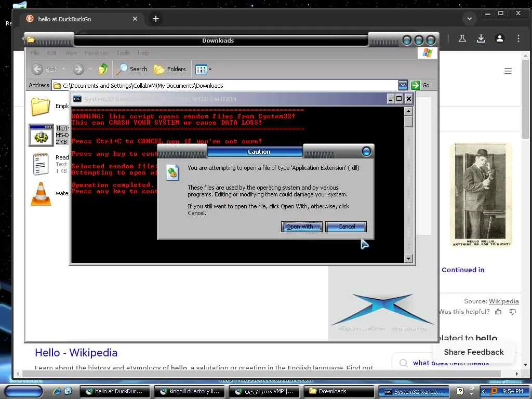Image resolution: width=532 pixels, height=399 pixels.
Task: Click the down arrow of console scrollbar
Action: point(408,259)
